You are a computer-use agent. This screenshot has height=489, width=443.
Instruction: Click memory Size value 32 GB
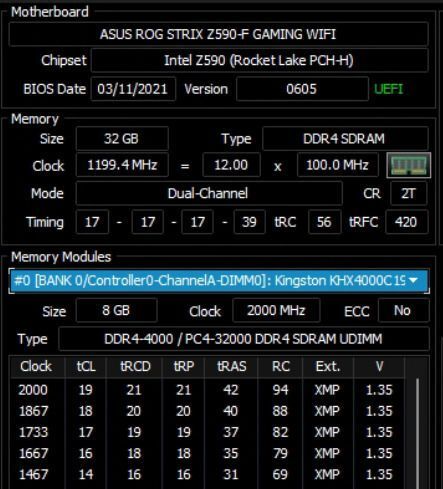[x=122, y=139]
